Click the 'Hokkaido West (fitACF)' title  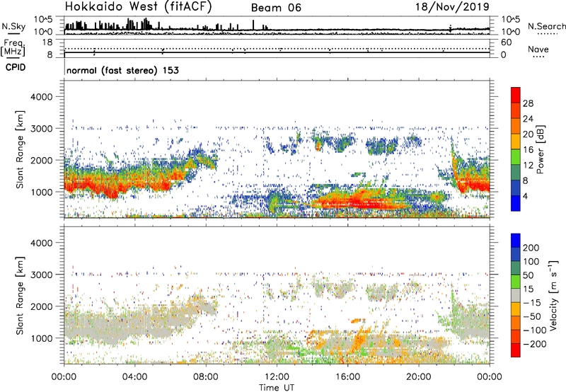click(138, 7)
